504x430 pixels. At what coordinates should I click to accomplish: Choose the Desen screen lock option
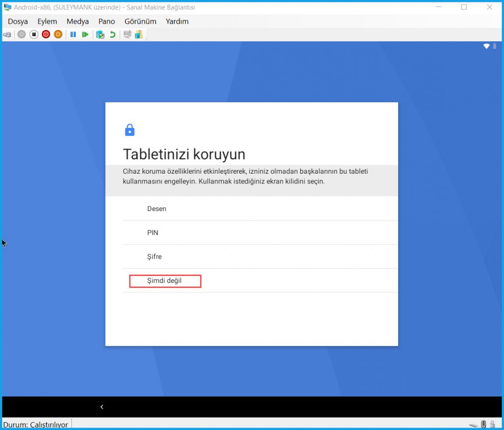coord(260,209)
